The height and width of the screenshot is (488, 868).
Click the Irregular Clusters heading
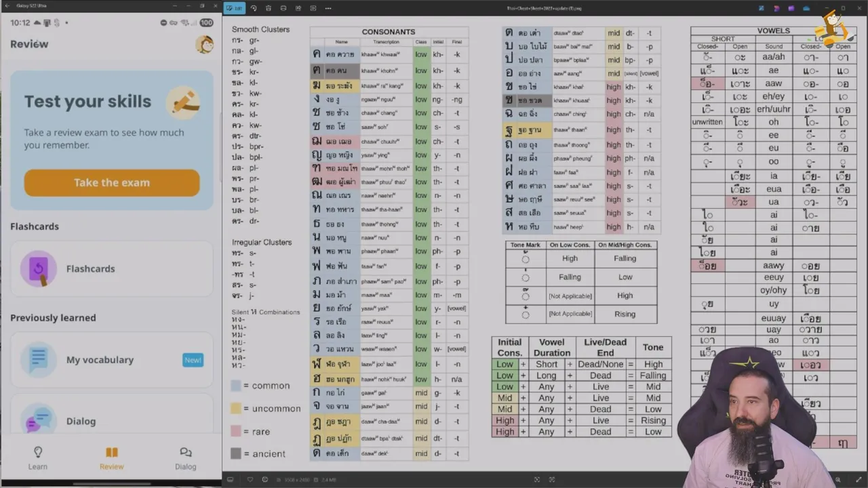(x=262, y=242)
